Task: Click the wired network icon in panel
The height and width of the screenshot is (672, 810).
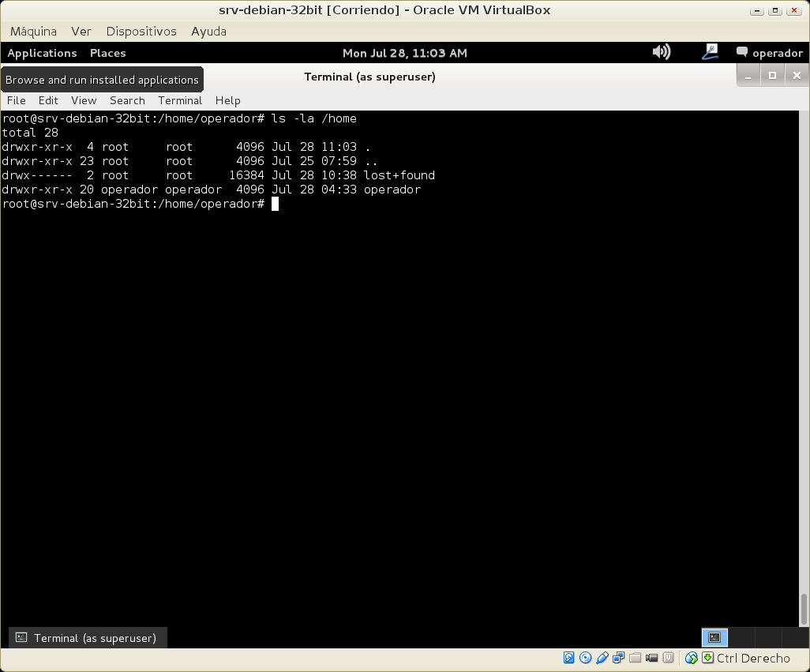Action: 710,52
